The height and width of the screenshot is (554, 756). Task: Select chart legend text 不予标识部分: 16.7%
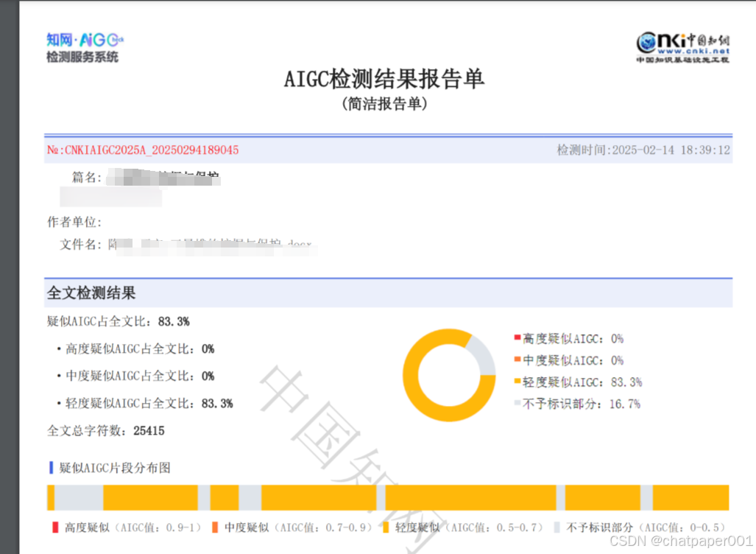pyautogui.click(x=582, y=404)
